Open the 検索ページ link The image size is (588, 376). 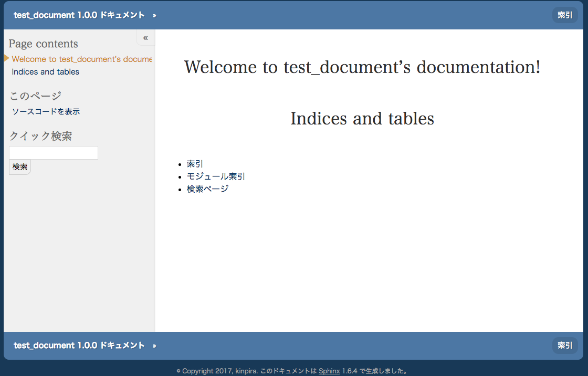coord(207,189)
